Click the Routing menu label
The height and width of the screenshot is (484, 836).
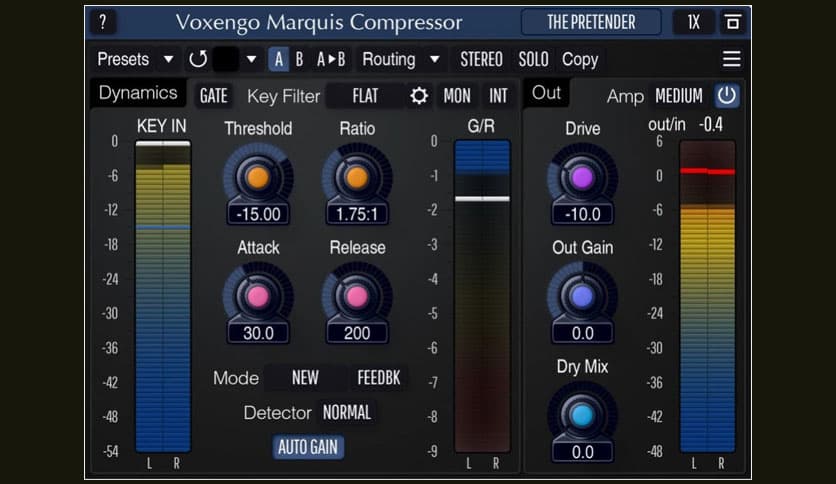(389, 59)
